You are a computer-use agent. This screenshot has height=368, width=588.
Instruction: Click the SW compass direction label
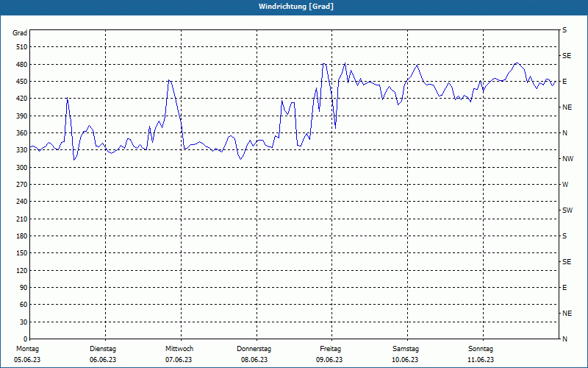click(x=567, y=210)
